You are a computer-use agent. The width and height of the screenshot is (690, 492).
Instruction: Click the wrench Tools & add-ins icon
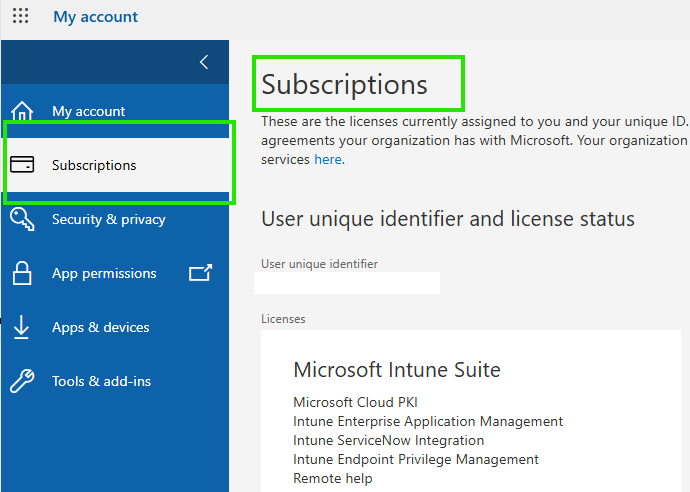pyautogui.click(x=22, y=381)
